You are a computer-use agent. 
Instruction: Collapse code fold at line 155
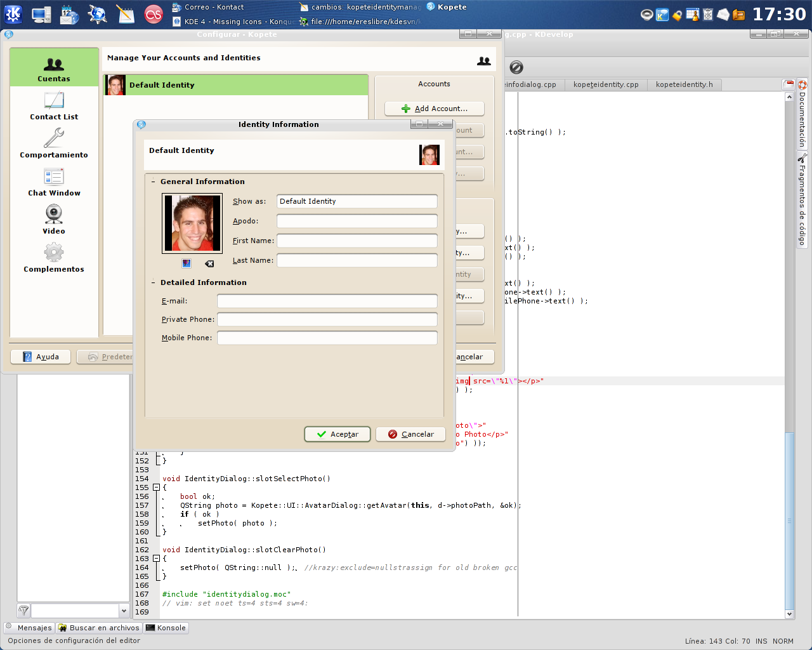tap(156, 487)
